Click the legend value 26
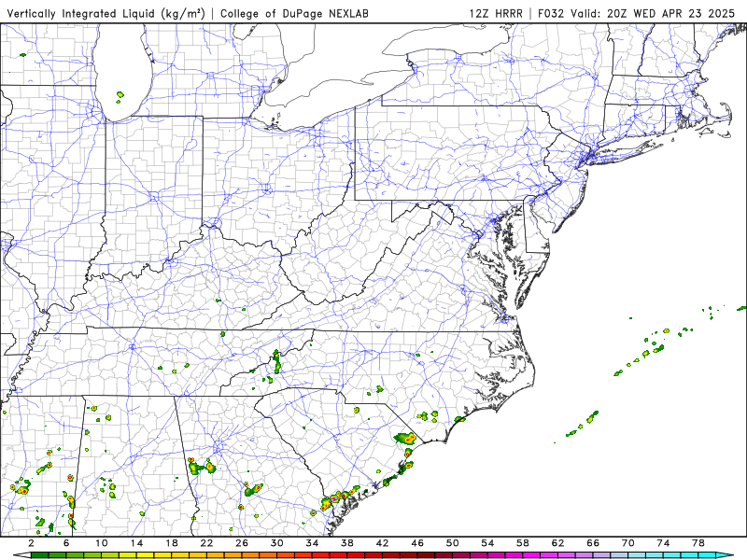 tap(242, 543)
